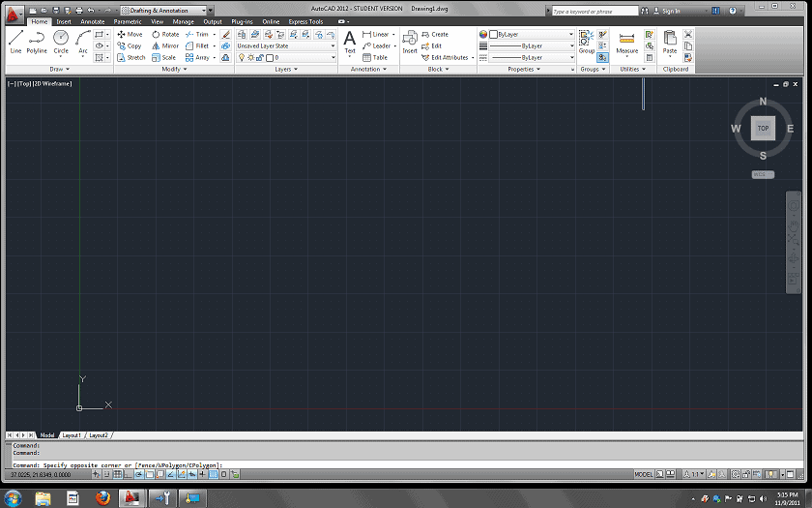Click the Insert block icon

410,42
